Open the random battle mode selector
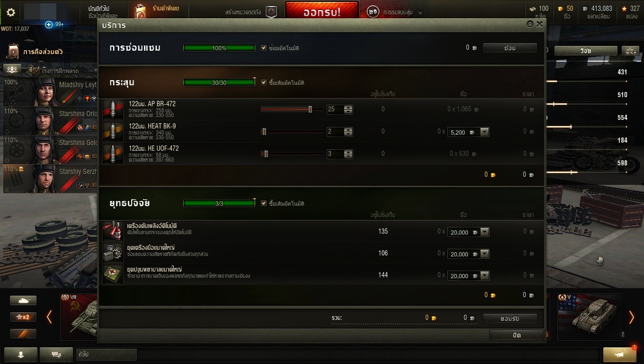 394,12
